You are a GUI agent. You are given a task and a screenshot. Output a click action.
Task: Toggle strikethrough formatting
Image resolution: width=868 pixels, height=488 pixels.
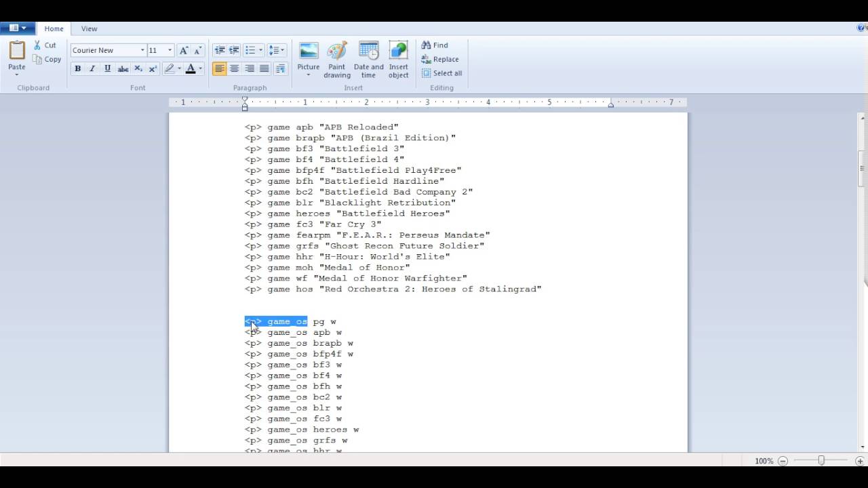123,68
